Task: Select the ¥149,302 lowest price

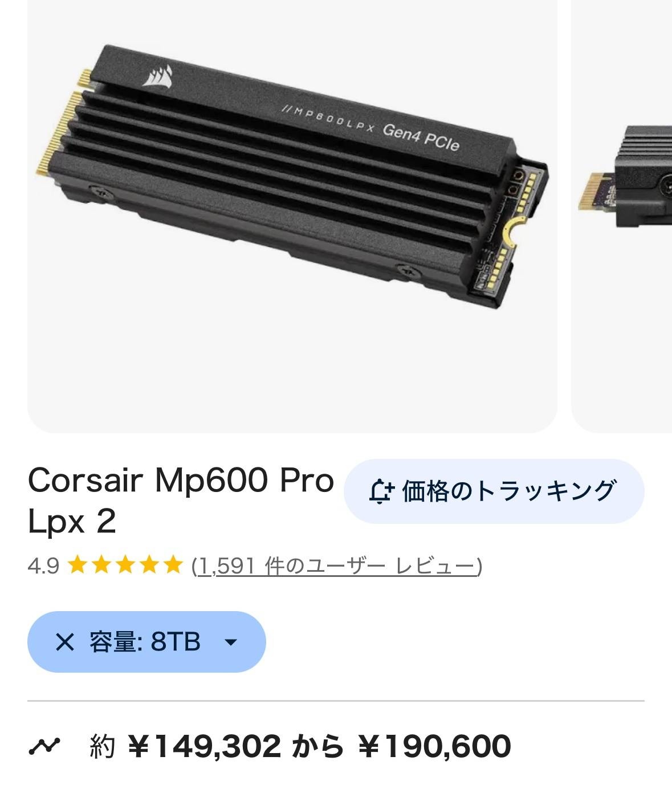Action: [x=204, y=746]
